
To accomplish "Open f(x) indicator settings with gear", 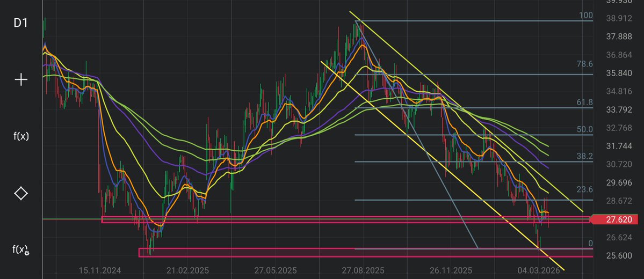I will point(21,249).
